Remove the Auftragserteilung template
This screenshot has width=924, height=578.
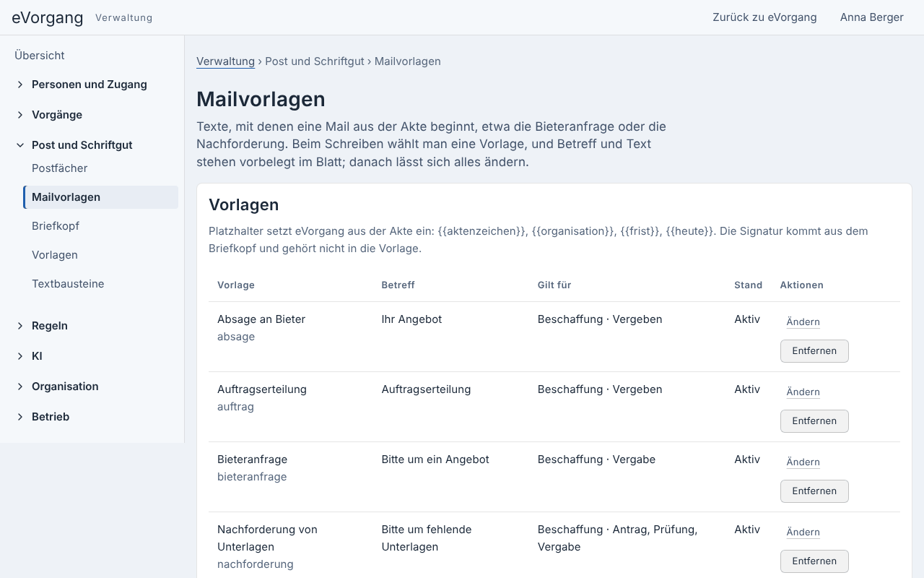(x=814, y=421)
